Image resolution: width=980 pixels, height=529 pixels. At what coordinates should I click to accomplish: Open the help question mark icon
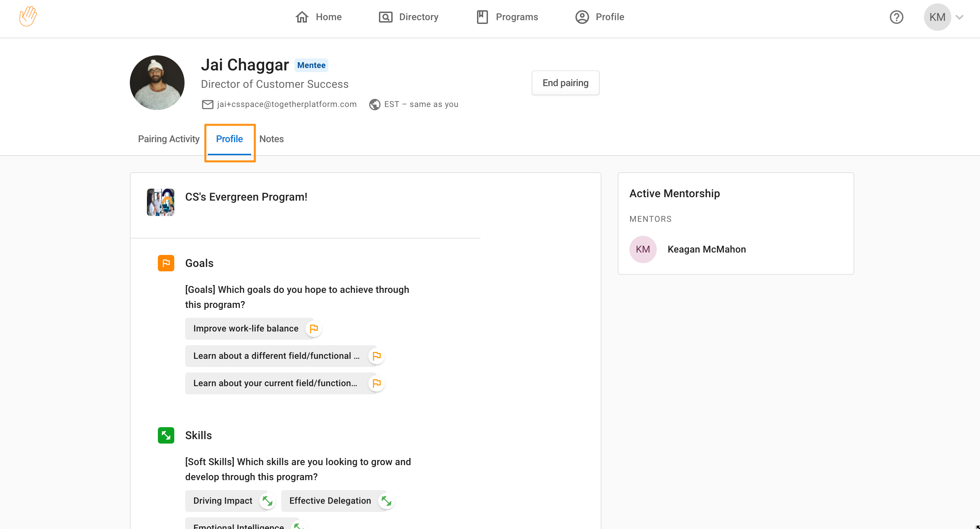pyautogui.click(x=896, y=17)
